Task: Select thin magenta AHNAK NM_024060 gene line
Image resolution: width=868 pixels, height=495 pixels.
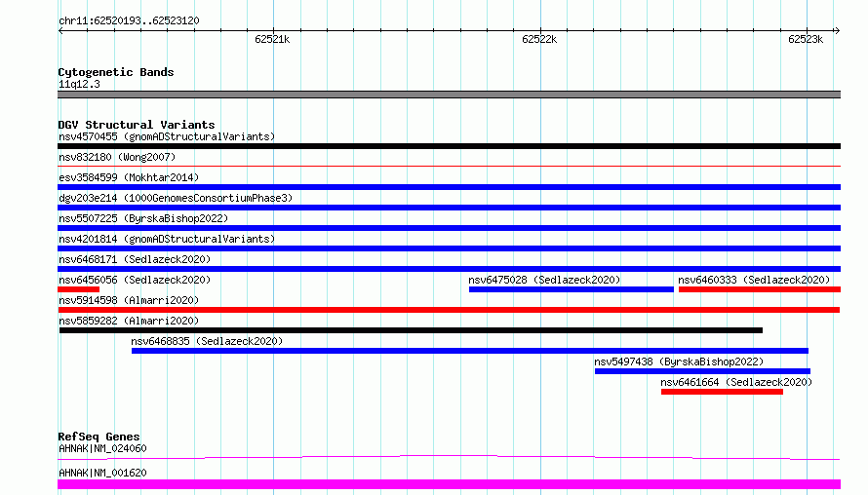Action: tap(449, 457)
